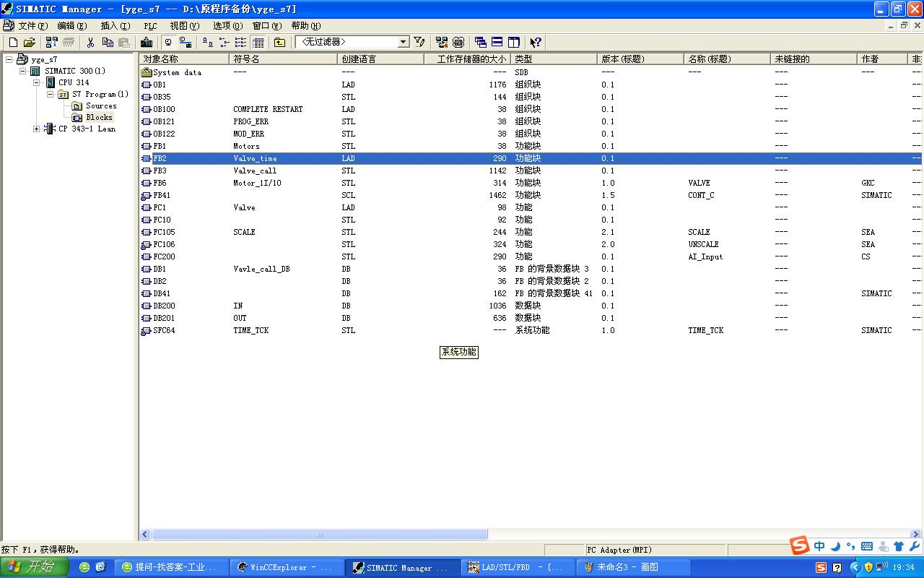Image resolution: width=924 pixels, height=578 pixels.
Task: Sort by 创建语言 column header
Action: (x=380, y=59)
